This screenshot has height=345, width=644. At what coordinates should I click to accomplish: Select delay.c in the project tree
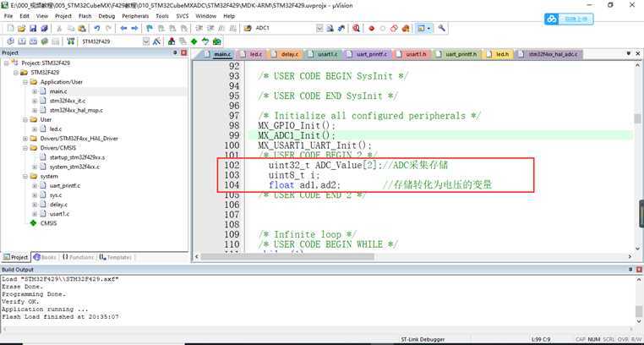pos(58,205)
